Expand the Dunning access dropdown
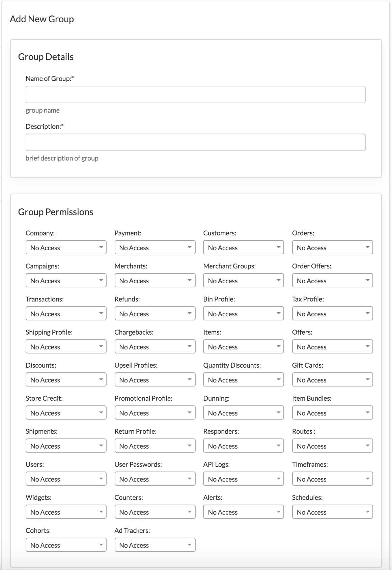The width and height of the screenshot is (392, 570). click(x=244, y=413)
